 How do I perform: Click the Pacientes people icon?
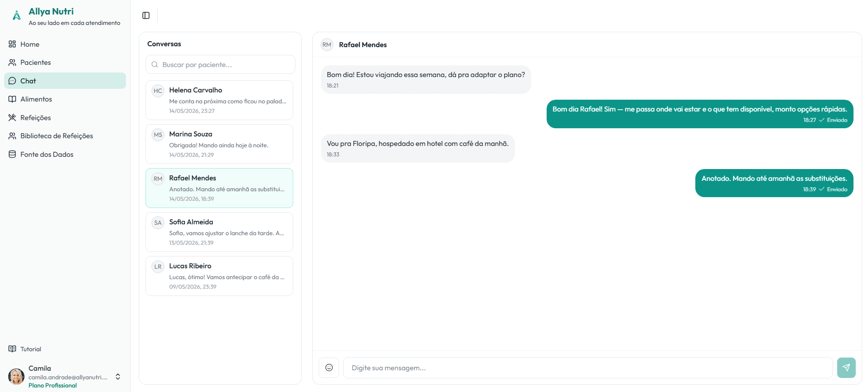click(x=12, y=62)
